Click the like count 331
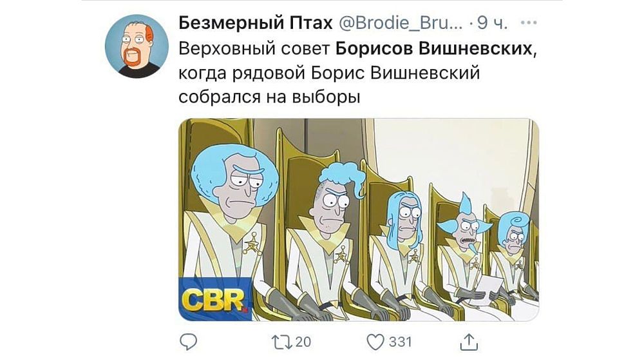Screen dimensions: 644x363 pos(400,342)
